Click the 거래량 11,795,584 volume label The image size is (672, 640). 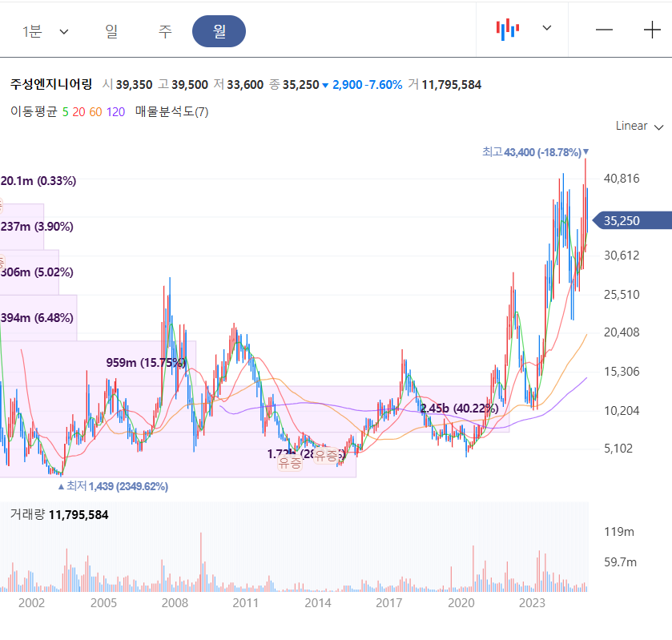click(x=59, y=515)
